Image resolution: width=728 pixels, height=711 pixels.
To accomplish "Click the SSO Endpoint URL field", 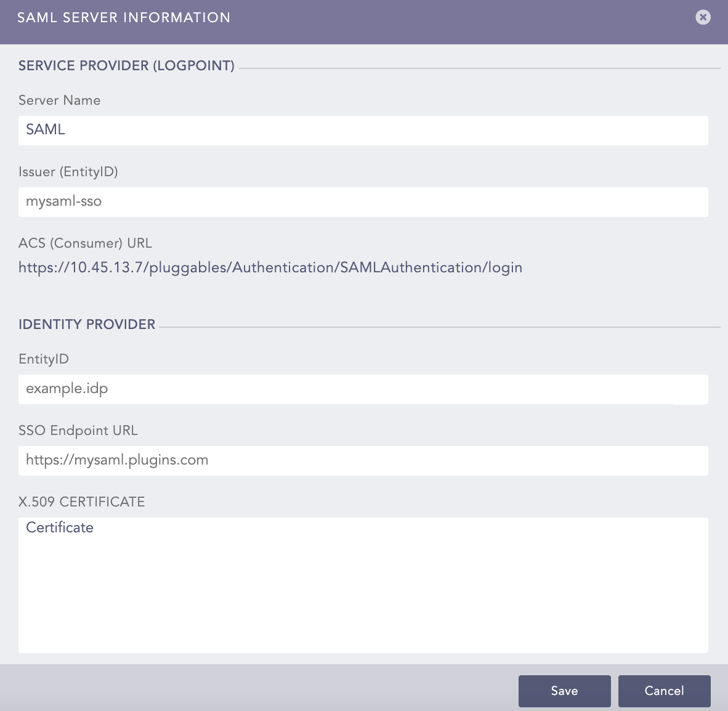I will pos(363,460).
